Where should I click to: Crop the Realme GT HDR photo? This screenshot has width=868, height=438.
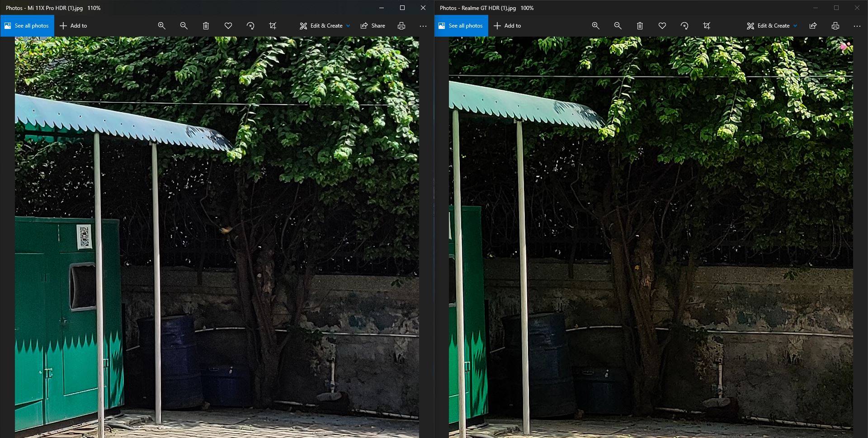(707, 26)
